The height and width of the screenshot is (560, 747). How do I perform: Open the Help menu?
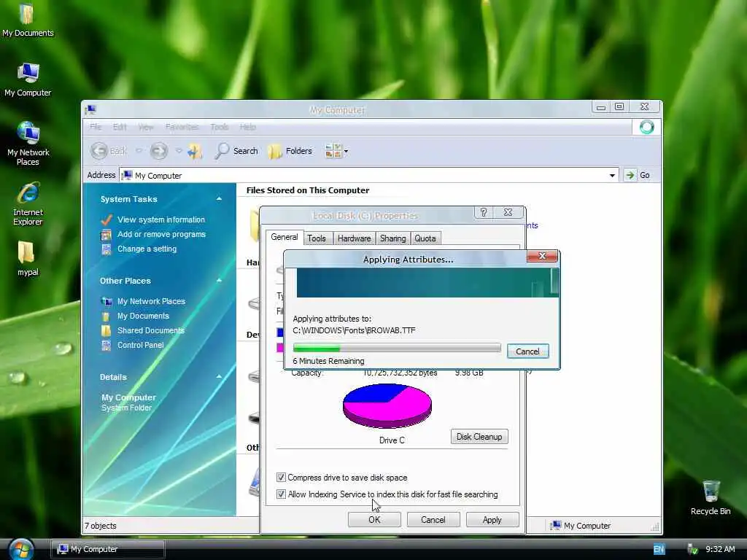click(248, 127)
